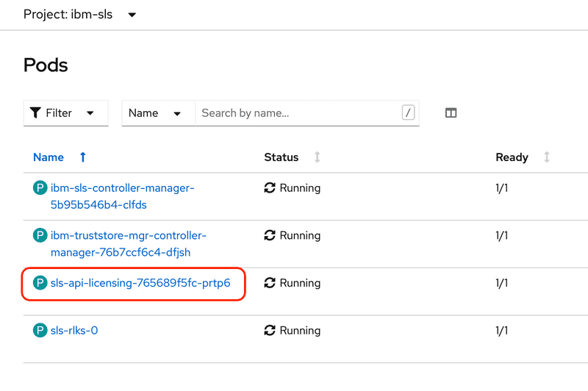Click the P badge for ibm-truststore-mgr pod

coord(40,235)
